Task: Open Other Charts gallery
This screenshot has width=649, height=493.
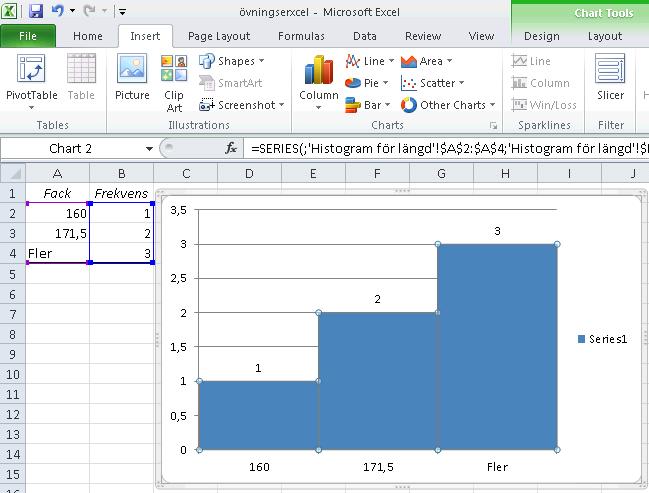Action: click(448, 105)
